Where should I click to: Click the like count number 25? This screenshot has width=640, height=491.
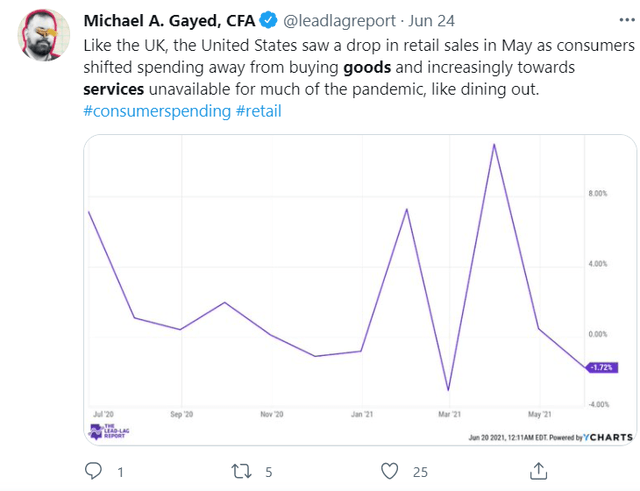coord(420,472)
